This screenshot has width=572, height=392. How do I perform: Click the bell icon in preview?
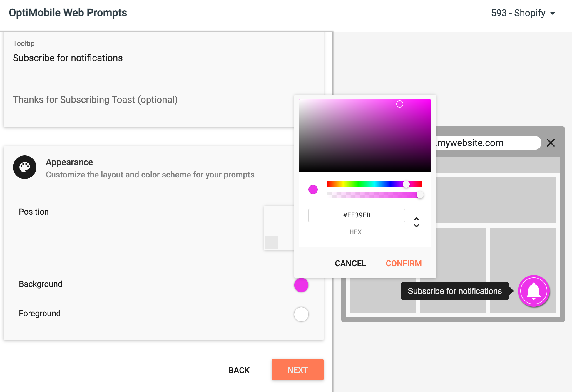pos(534,291)
